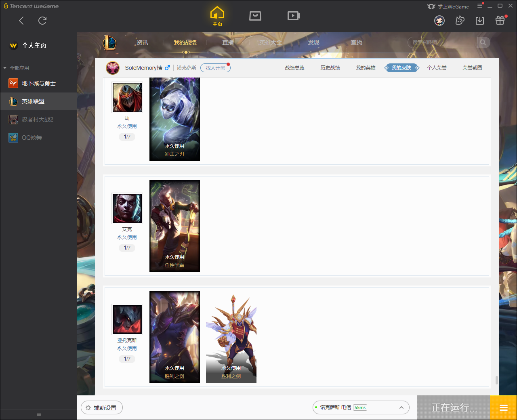Click the 找人开黑 button
This screenshot has height=420, width=517.
click(215, 68)
